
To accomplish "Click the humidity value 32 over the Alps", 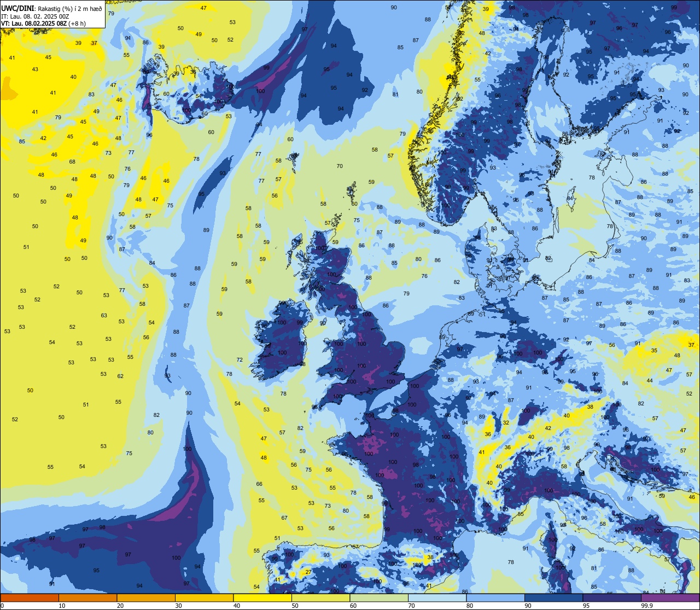I will pyautogui.click(x=506, y=422).
